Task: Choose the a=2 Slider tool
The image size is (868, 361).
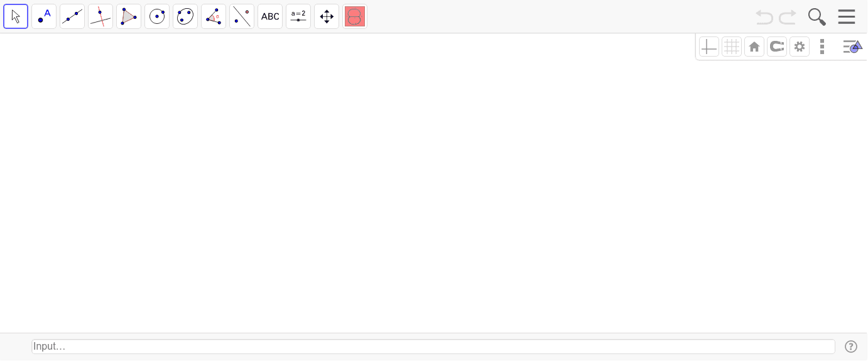Action: click(298, 16)
